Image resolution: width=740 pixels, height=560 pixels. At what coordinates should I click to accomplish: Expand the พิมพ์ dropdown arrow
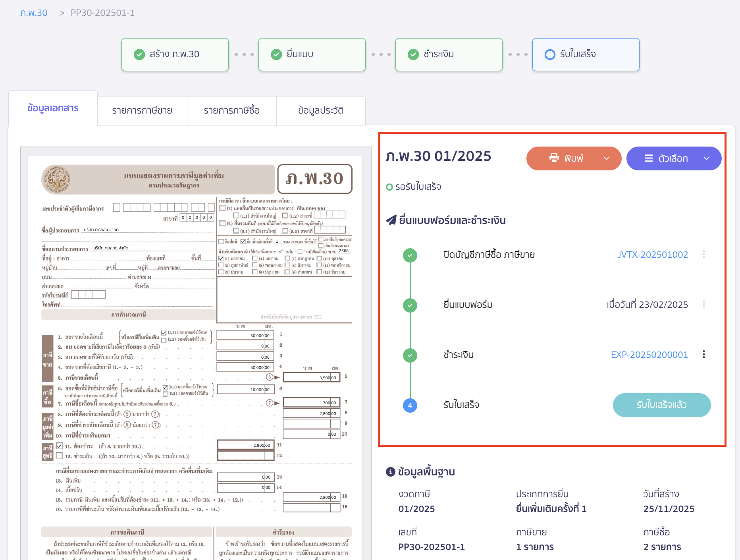[606, 158]
